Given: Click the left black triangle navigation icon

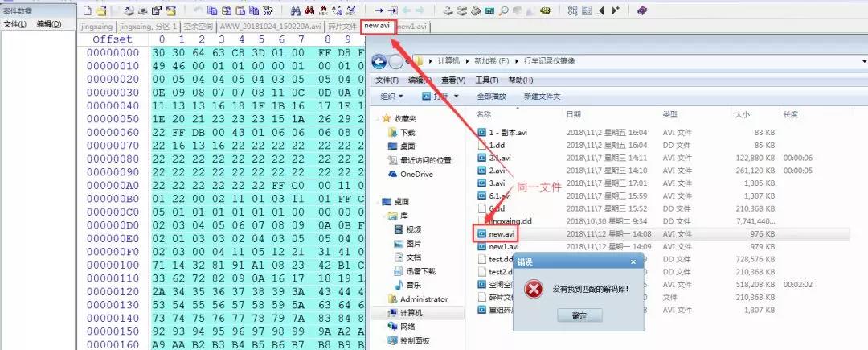Looking at the screenshot, I should pyautogui.click(x=600, y=10).
